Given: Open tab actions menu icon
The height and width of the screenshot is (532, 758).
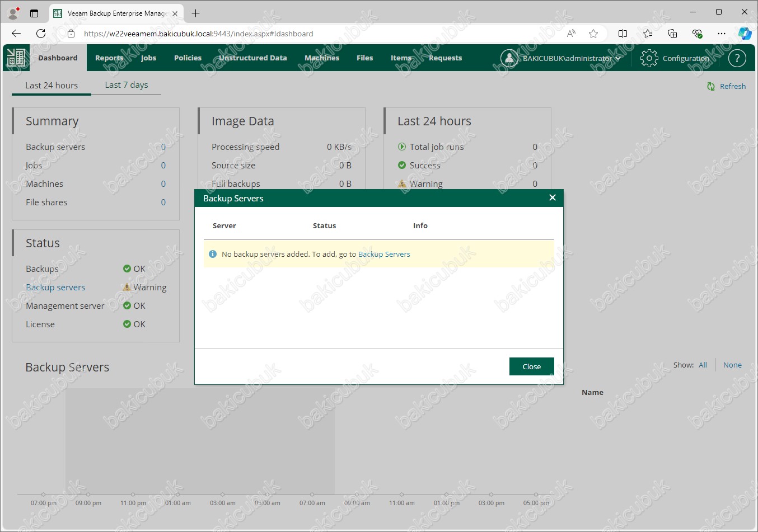Looking at the screenshot, I should (x=34, y=13).
